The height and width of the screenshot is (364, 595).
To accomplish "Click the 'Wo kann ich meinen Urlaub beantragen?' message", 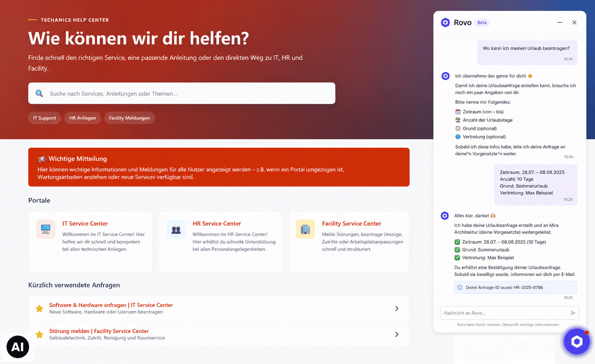I will pyautogui.click(x=527, y=53).
